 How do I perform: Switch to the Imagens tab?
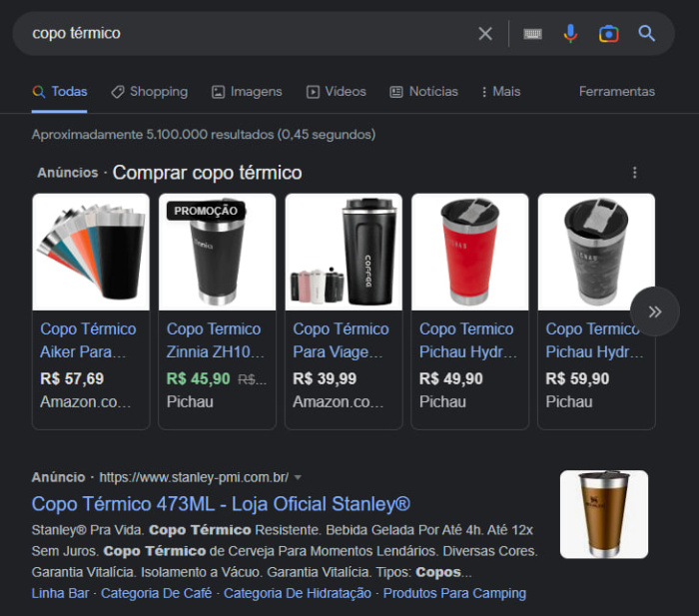point(247,92)
